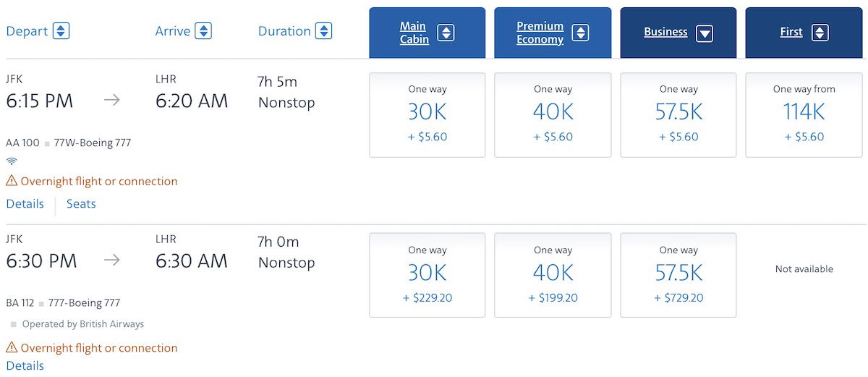Click the Duration sort arrows icon
Image resolution: width=868 pixels, height=377 pixels.
[x=324, y=31]
